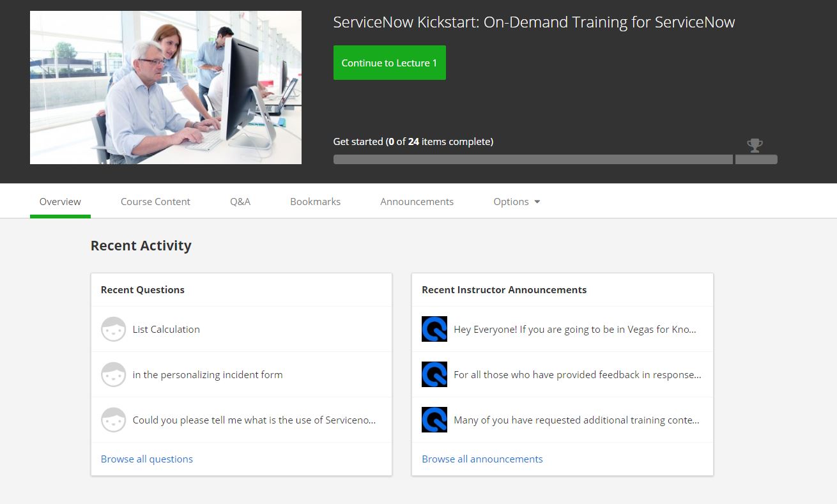View the Announcements tab
Screen dimensions: 837x504
click(417, 201)
